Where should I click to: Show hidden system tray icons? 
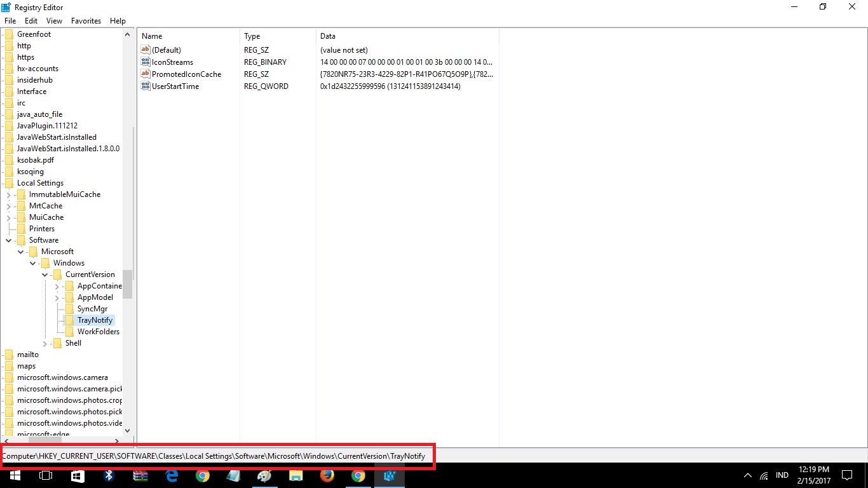tap(748, 475)
